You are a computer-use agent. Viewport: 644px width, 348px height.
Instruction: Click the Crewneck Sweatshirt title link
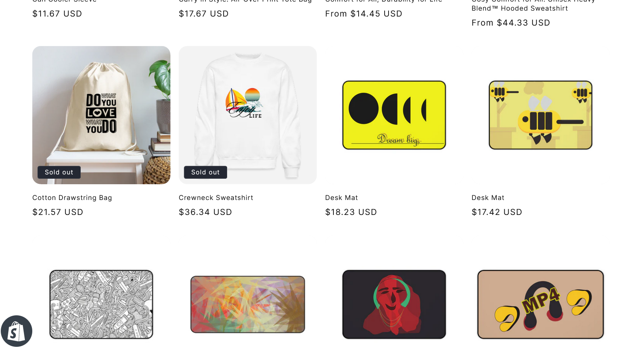216,198
